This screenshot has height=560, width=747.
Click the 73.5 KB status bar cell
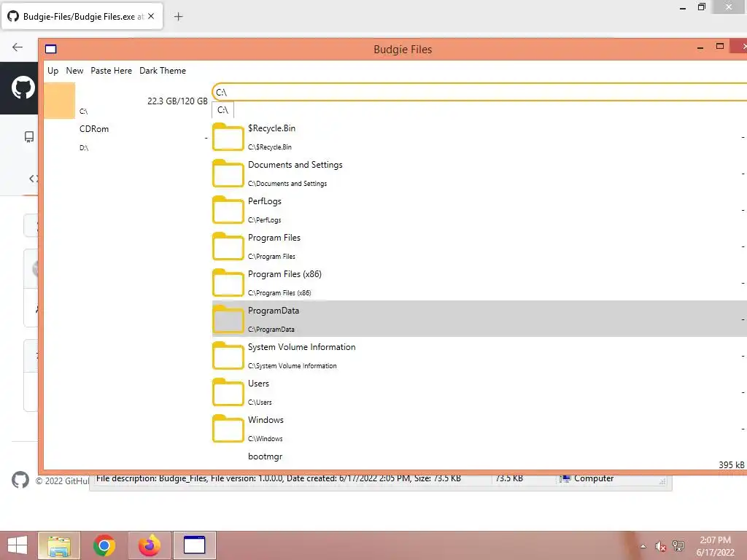click(508, 478)
